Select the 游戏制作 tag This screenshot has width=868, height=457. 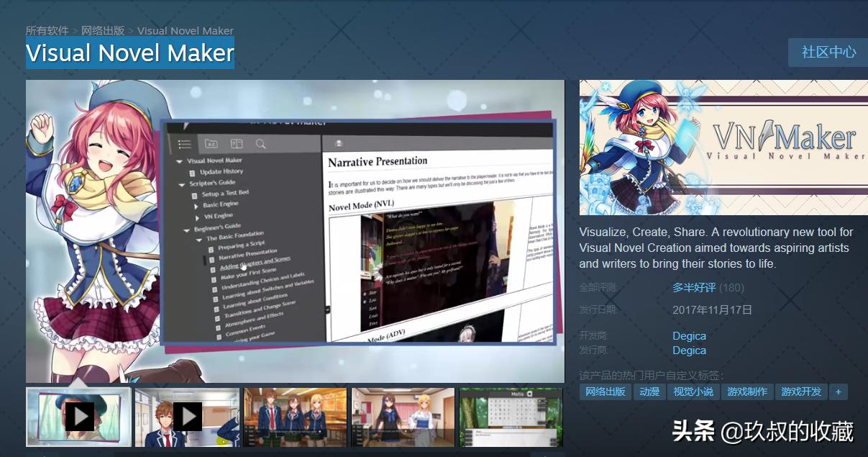click(x=747, y=392)
